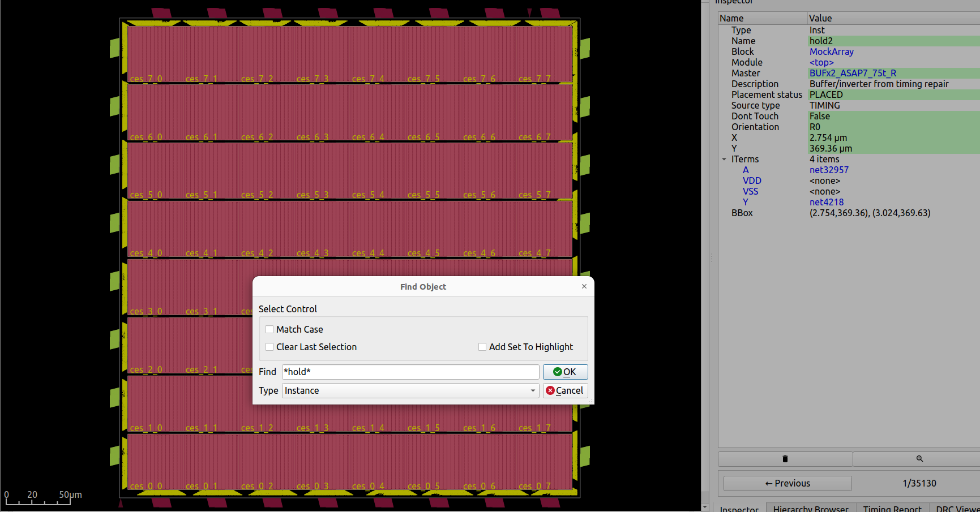Close the Find Object dialog
The image size is (980, 512).
584,286
